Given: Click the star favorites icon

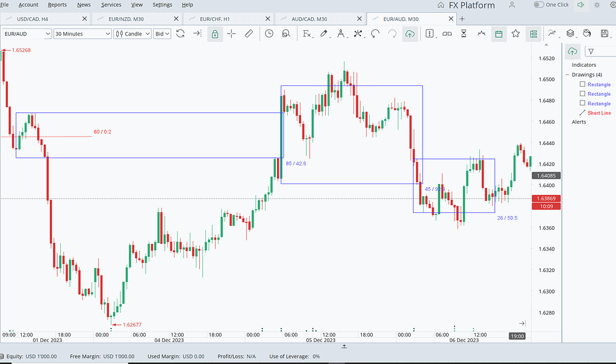Looking at the screenshot, I should 515,34.
